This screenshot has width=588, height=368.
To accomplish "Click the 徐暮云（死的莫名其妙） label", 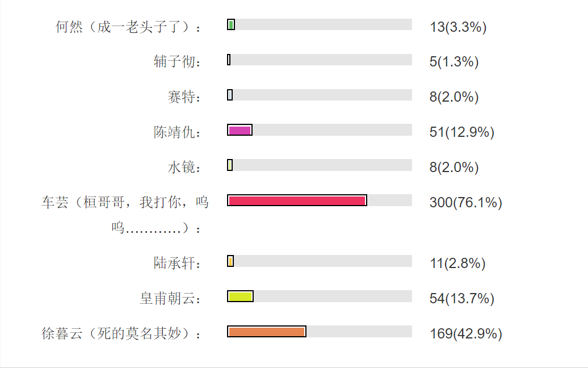I will pos(121,334).
